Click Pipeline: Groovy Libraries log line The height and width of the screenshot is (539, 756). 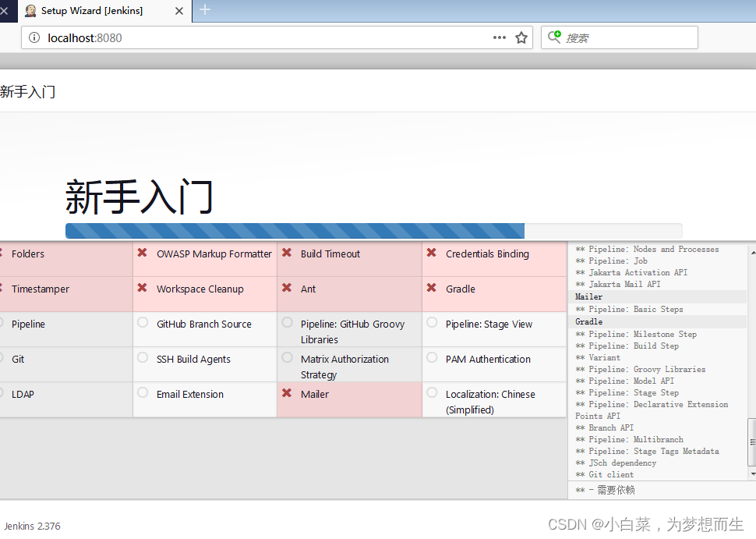click(641, 369)
